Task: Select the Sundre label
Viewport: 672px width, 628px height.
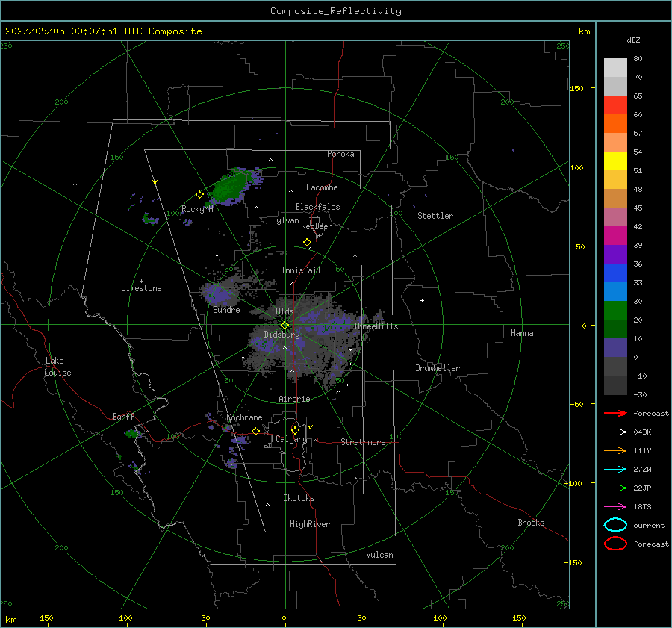Action: (x=226, y=309)
